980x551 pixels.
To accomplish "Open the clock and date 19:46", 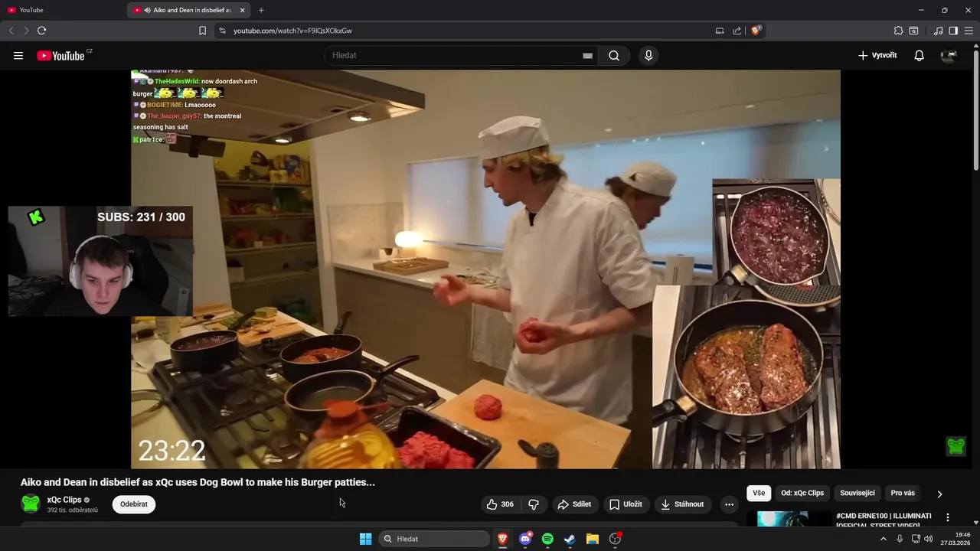I will (x=955, y=539).
